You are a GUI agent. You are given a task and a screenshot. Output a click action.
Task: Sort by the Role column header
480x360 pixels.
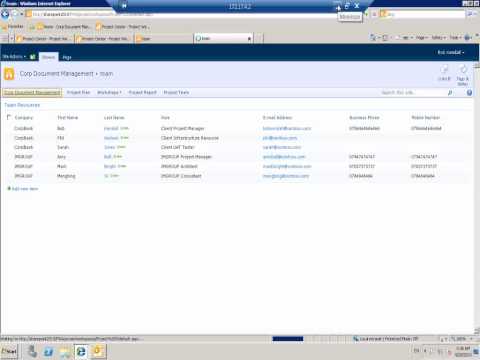165,118
